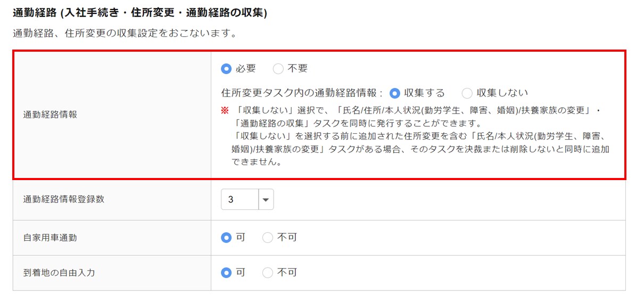
Task: Click the red ※ note mark
Action: [x=225, y=110]
